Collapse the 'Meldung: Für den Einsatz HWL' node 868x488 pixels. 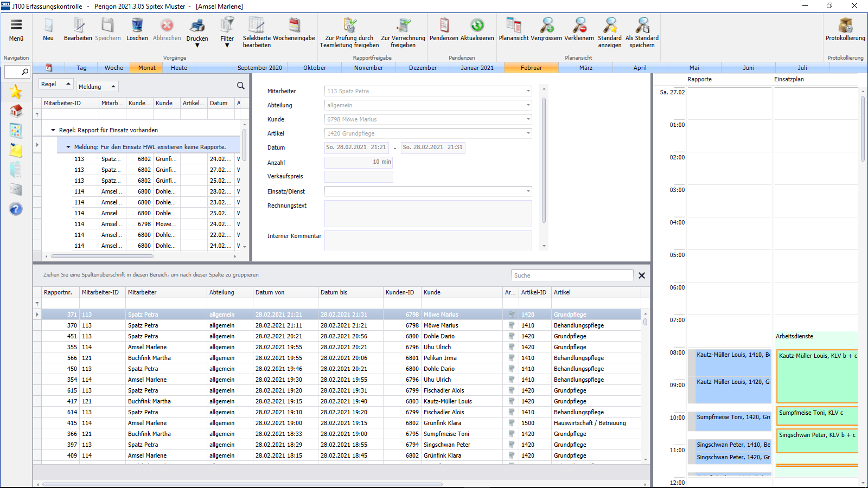click(x=68, y=147)
